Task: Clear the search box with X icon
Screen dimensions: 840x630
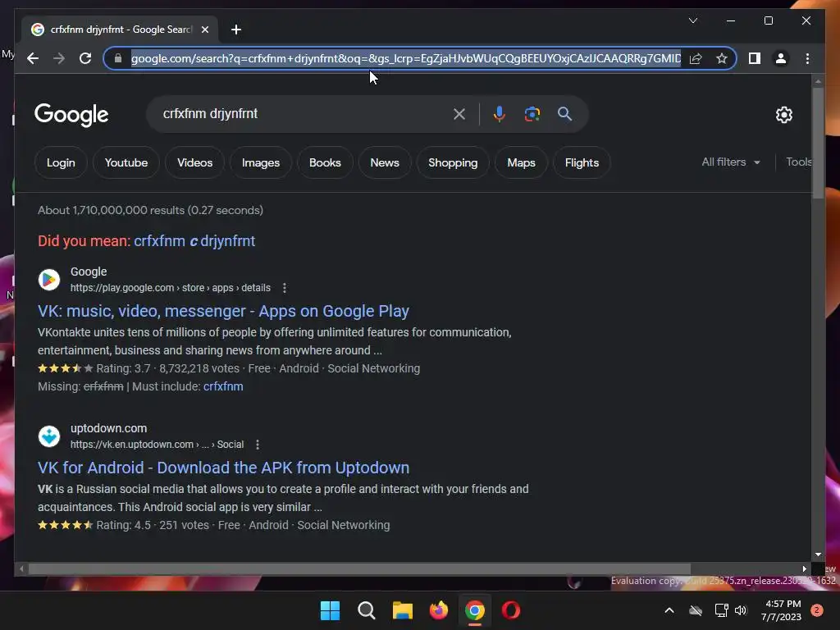Action: (x=459, y=113)
